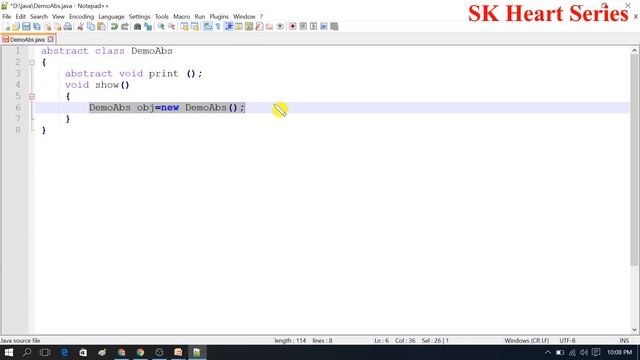Click line number 3 in margin
This screenshot has width=640, height=360.
pos(18,73)
